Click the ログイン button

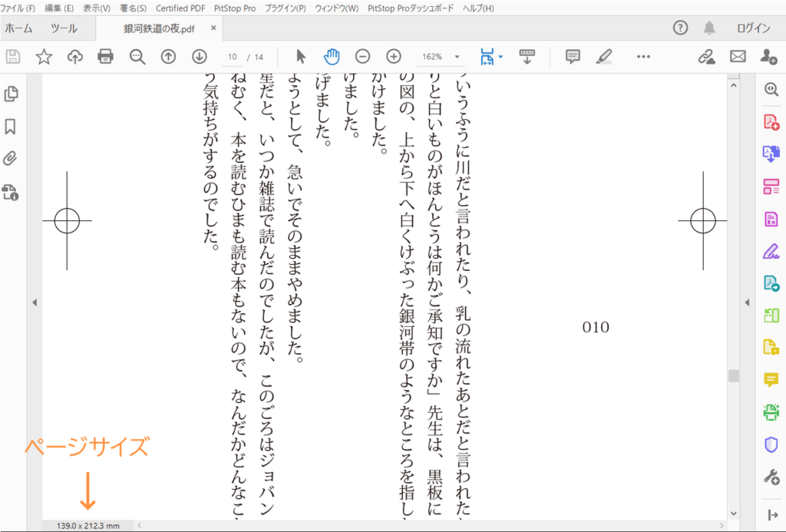click(x=753, y=28)
